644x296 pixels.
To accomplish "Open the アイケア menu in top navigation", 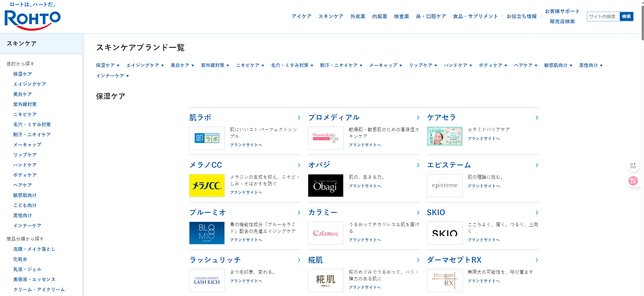I will [301, 16].
